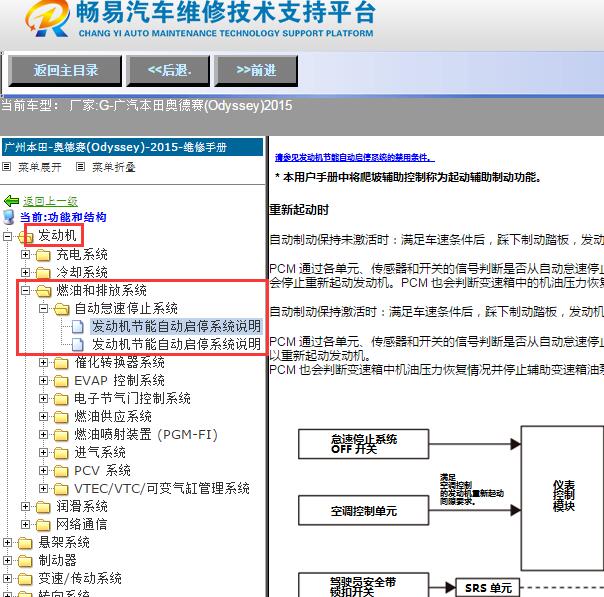Click SRS 单元 diagram box
The height and width of the screenshot is (597, 604).
pos(488,588)
